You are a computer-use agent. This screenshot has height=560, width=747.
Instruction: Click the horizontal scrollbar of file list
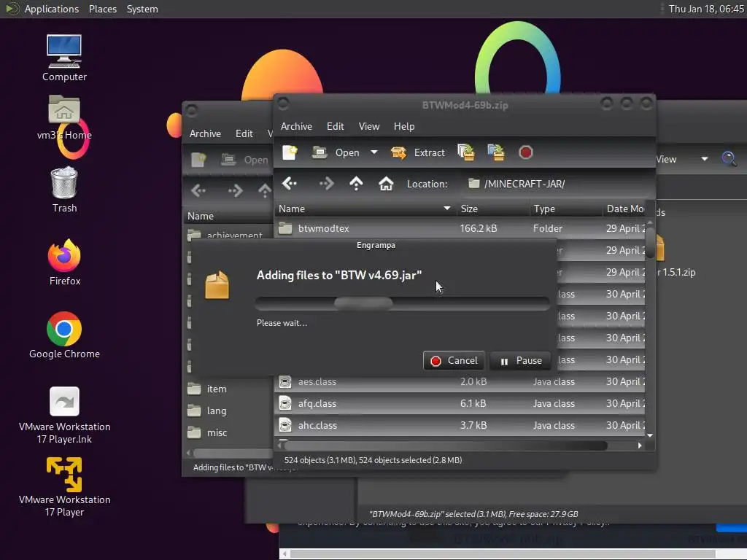point(446,446)
